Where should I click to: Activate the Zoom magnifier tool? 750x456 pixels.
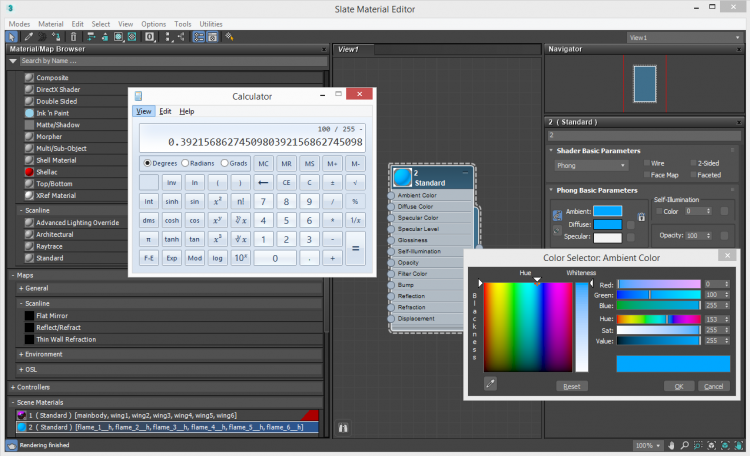coord(684,445)
